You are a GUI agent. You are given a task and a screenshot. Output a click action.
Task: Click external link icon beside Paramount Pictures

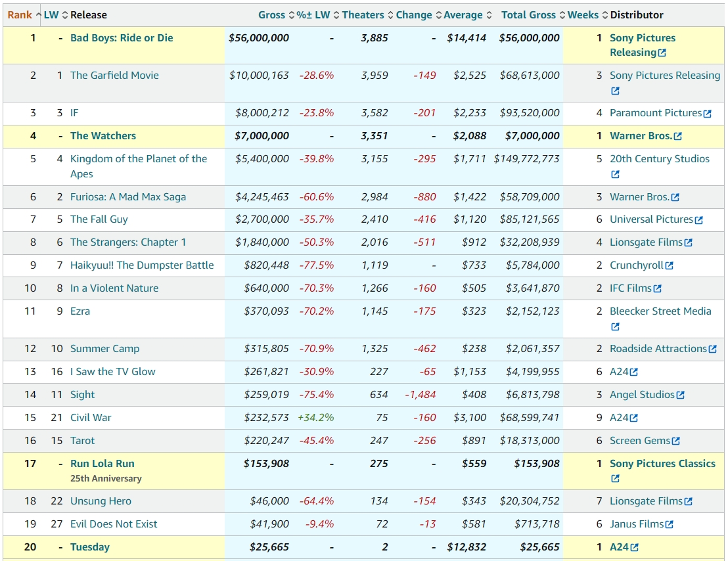pos(707,114)
